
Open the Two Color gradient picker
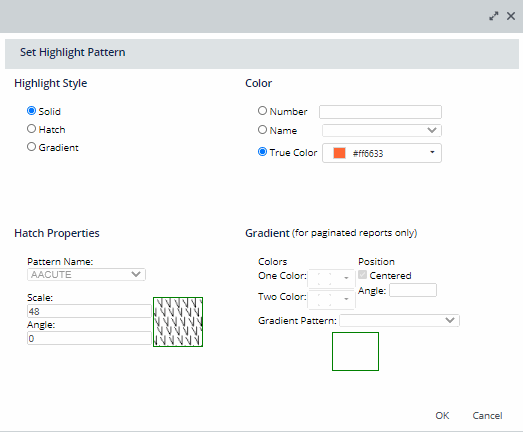331,299
